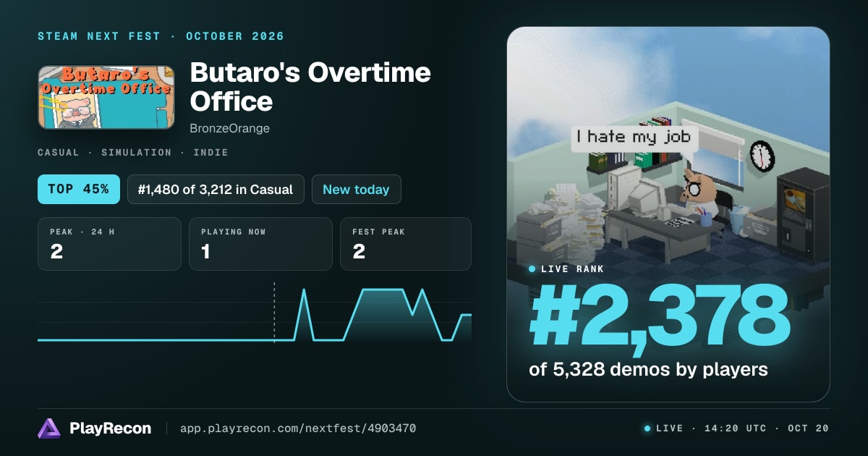Click the 14:20 UTC timestamp

coord(734,428)
